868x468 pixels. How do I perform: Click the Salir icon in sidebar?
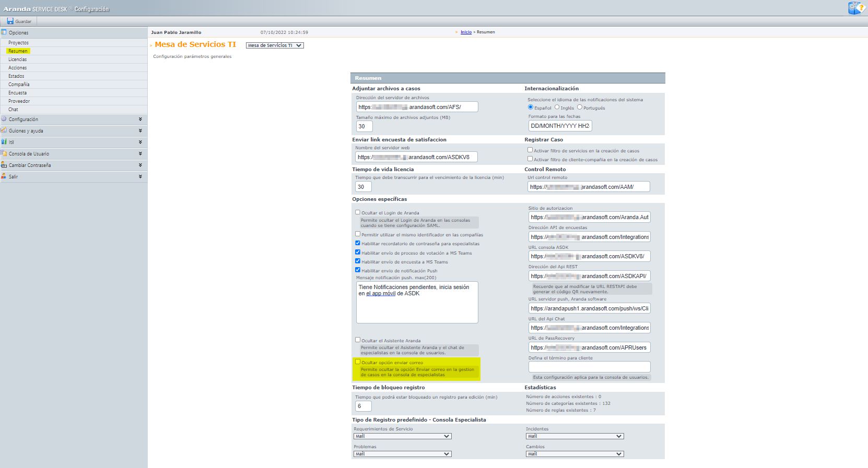[x=4, y=176]
